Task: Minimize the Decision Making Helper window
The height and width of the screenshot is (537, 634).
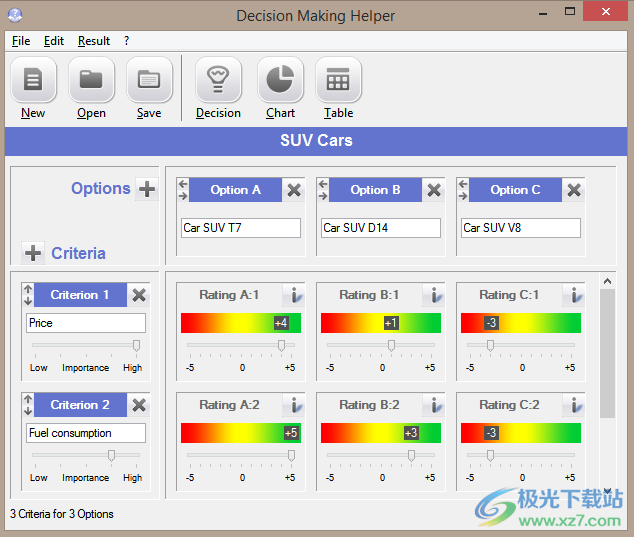Action: (x=543, y=13)
